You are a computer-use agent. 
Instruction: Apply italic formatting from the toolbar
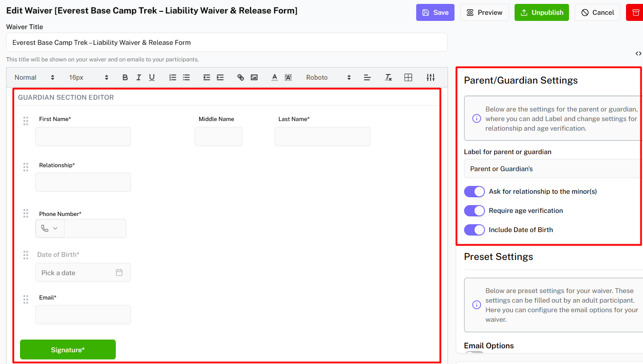point(138,78)
